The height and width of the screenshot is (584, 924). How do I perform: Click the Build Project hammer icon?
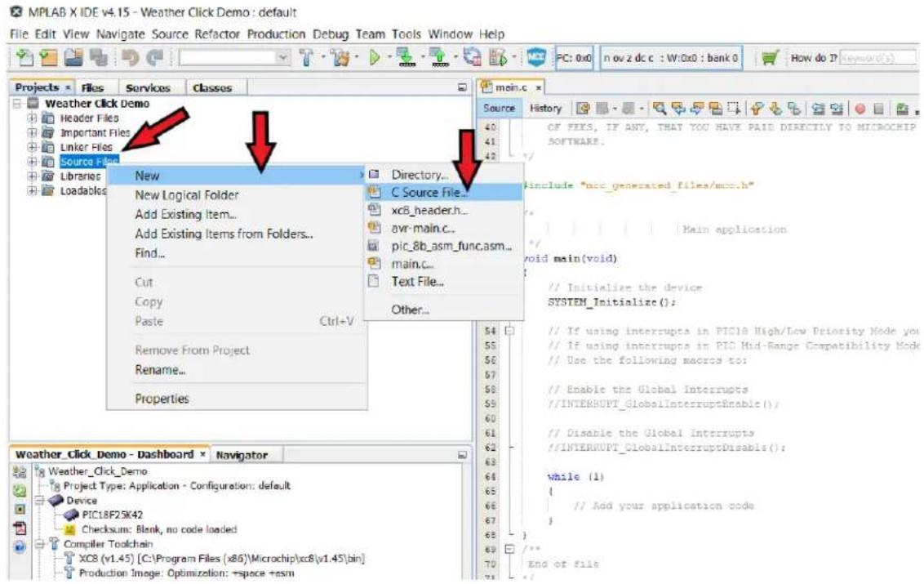[x=306, y=58]
